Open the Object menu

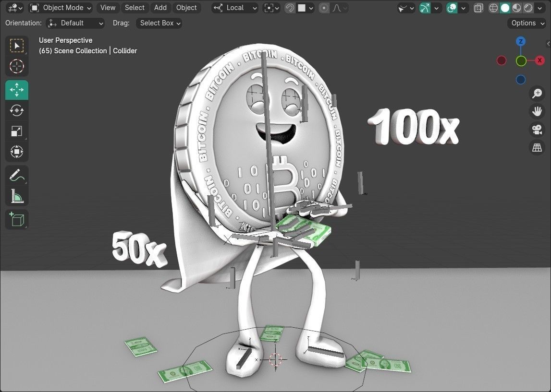point(186,8)
